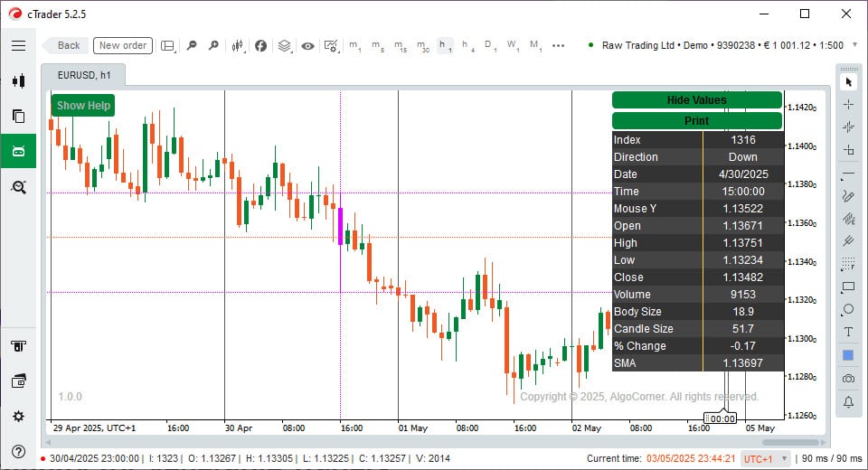
Task: Switch to the m15 timeframe
Action: 401,46
